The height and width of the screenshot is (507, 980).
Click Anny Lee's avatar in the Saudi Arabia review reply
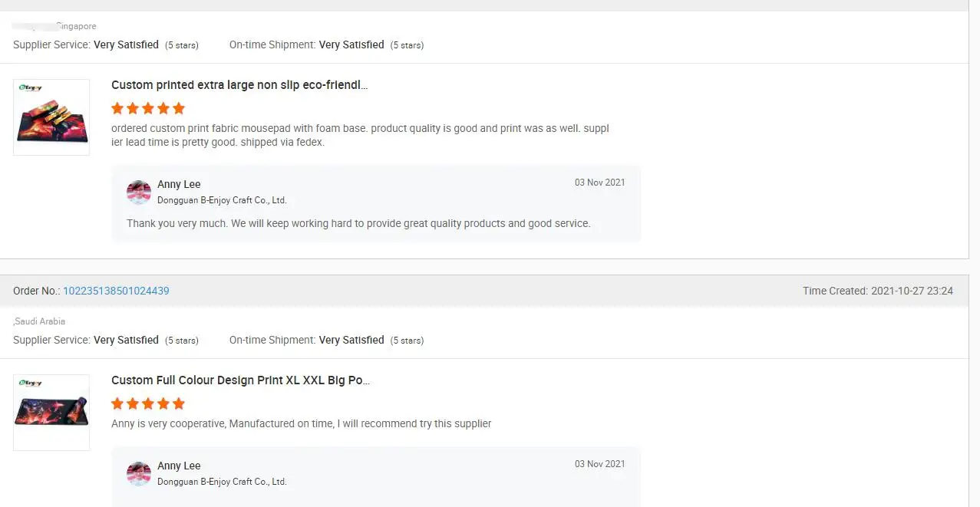click(x=139, y=474)
